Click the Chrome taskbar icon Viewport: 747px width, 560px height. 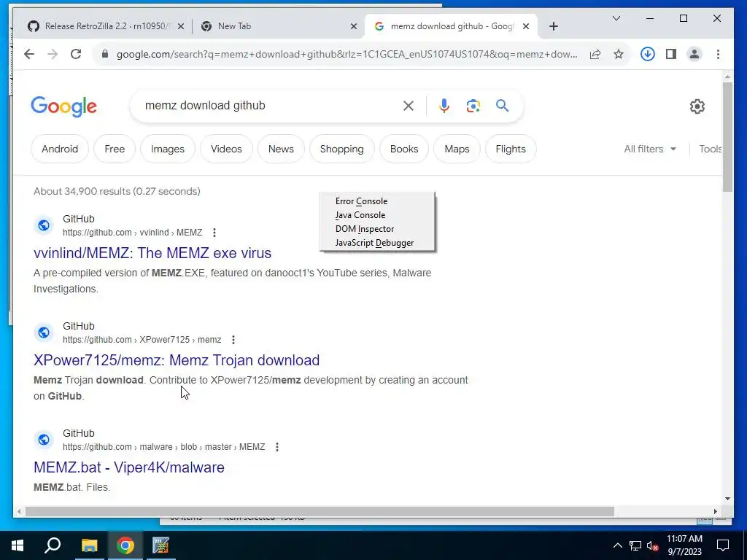pyautogui.click(x=125, y=545)
